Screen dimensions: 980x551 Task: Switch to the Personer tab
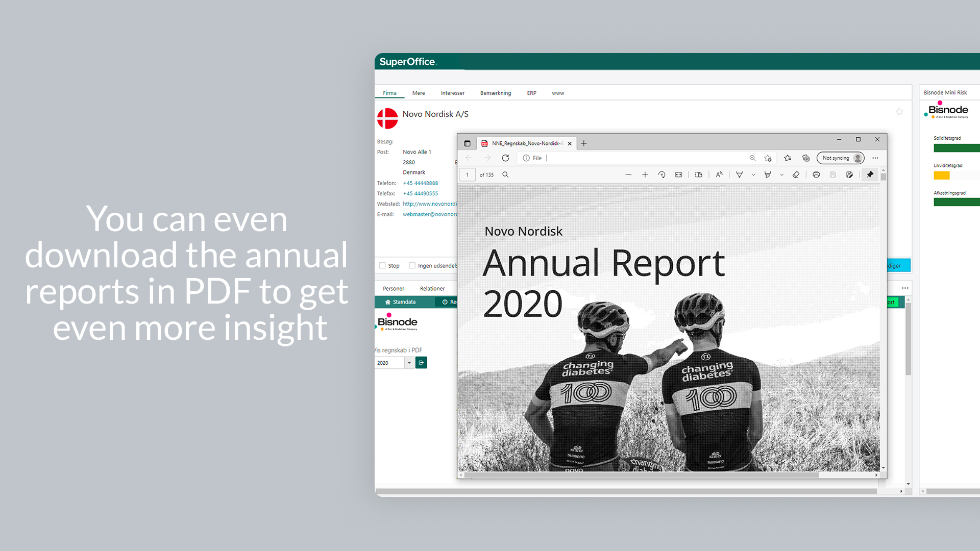[x=394, y=289]
